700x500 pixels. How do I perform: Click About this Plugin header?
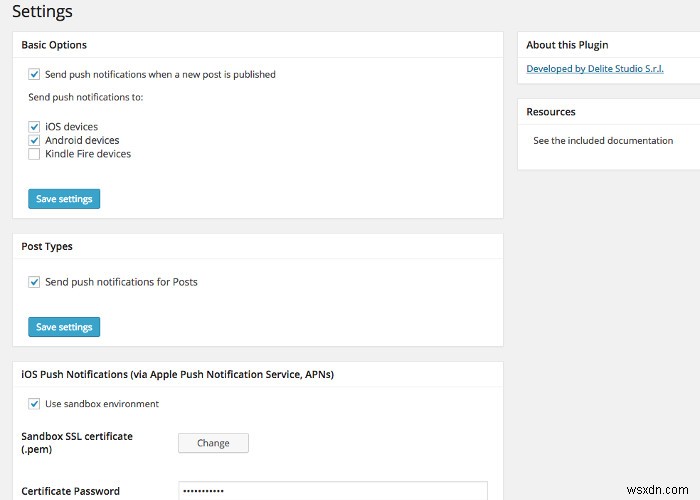pos(608,45)
